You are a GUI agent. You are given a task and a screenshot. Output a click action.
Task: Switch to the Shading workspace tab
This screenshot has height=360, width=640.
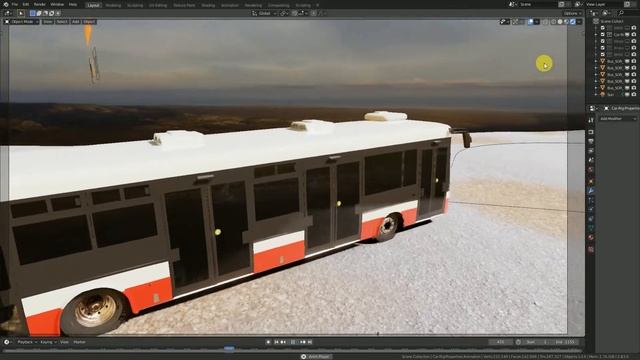208,5
